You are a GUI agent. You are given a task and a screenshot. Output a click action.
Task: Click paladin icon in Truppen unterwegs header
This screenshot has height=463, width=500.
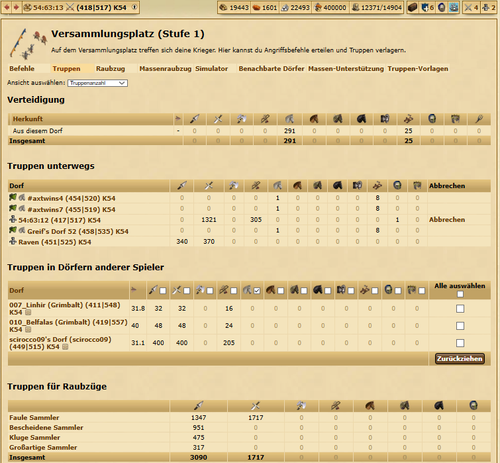point(397,185)
